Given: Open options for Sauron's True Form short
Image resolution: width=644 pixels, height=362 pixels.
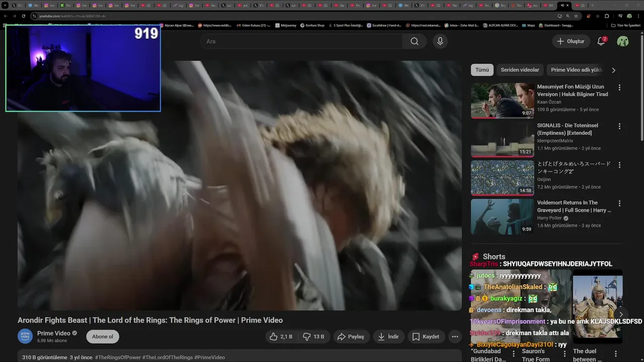Looking at the screenshot, I should click(564, 354).
